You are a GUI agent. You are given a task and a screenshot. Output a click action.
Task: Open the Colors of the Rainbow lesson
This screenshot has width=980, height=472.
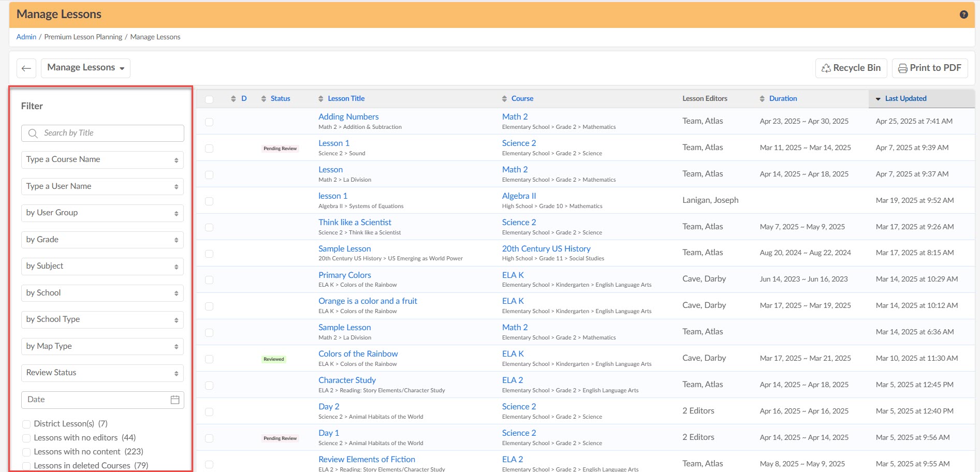pos(358,354)
